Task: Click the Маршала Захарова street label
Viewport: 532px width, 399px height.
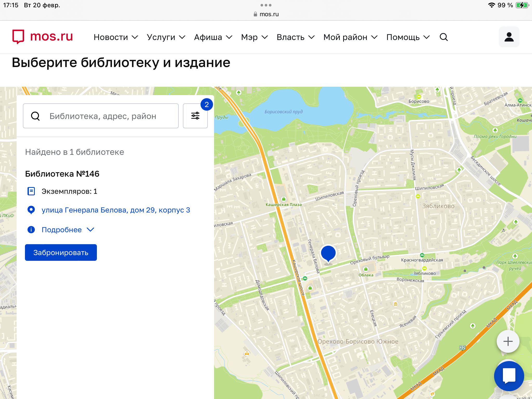Action: click(233, 182)
